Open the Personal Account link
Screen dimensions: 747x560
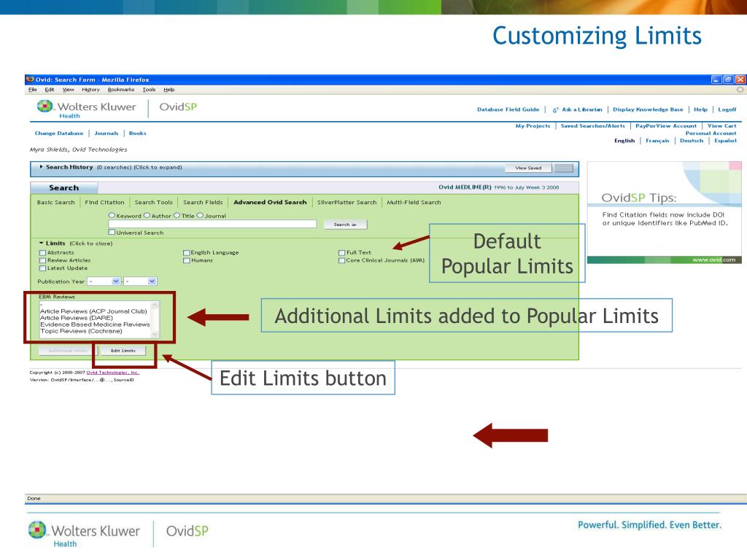(711, 133)
